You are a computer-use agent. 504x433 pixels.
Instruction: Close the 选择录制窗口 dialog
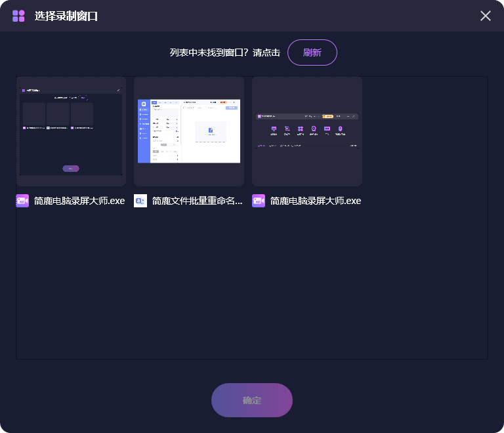486,16
